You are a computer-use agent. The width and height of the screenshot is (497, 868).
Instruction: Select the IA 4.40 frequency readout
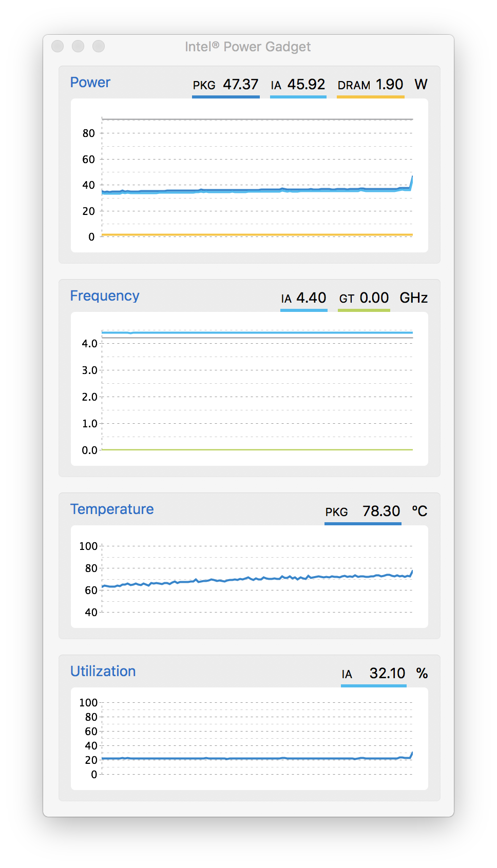point(303,298)
